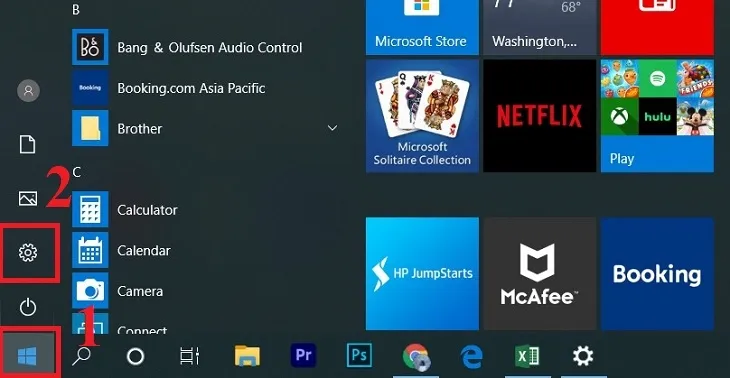
Task: Click the Power icon in Start sidebar
Action: pyautogui.click(x=28, y=308)
